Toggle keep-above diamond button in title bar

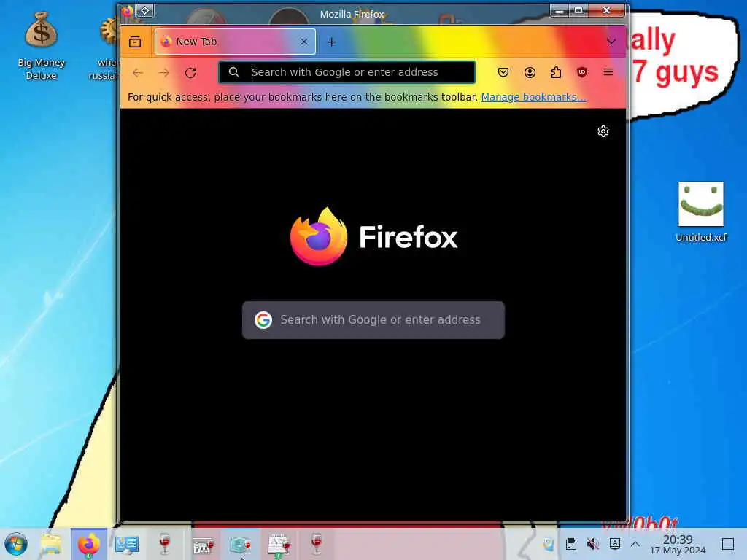[x=145, y=10]
